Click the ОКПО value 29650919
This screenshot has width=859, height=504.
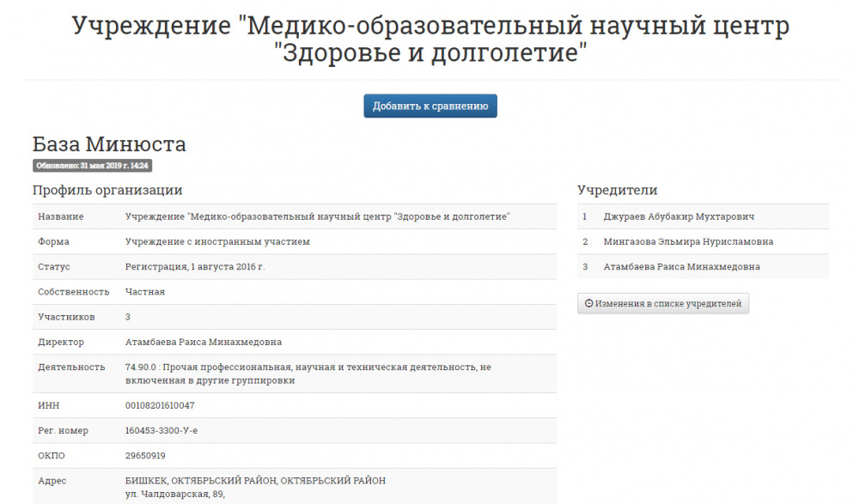tap(145, 455)
